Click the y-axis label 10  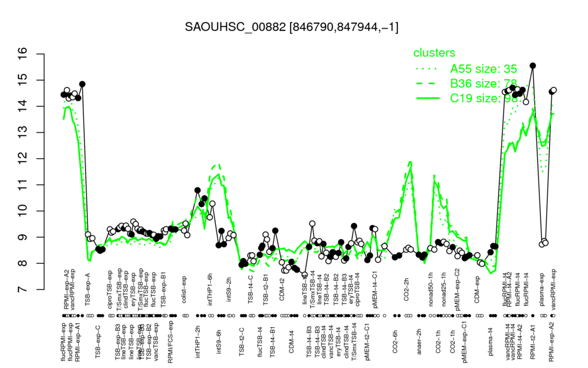coord(23,211)
